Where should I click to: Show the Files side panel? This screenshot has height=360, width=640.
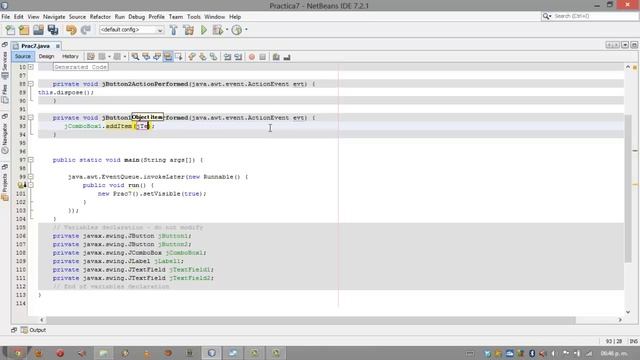coord(4,93)
